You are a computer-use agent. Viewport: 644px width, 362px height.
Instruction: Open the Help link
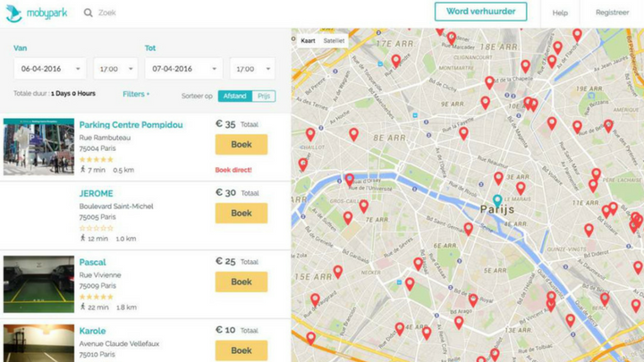coord(560,13)
